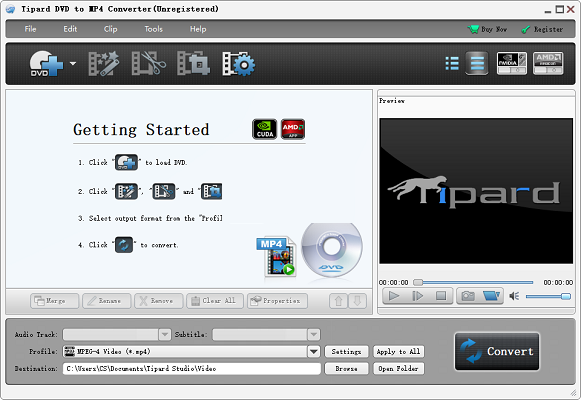The height and width of the screenshot is (400, 581).
Task: Take a snapshot with camera icon
Action: tap(468, 296)
